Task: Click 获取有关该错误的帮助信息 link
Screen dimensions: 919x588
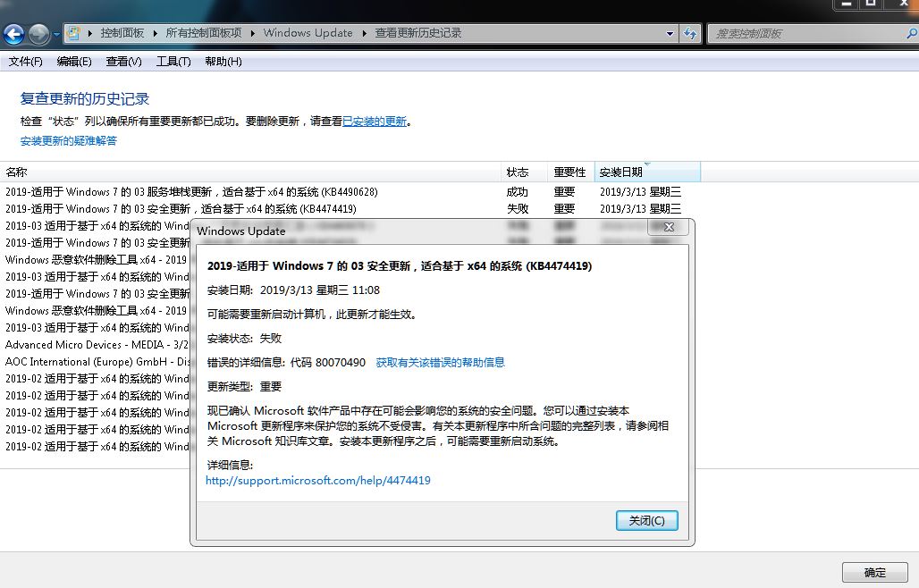Action: 440,363
